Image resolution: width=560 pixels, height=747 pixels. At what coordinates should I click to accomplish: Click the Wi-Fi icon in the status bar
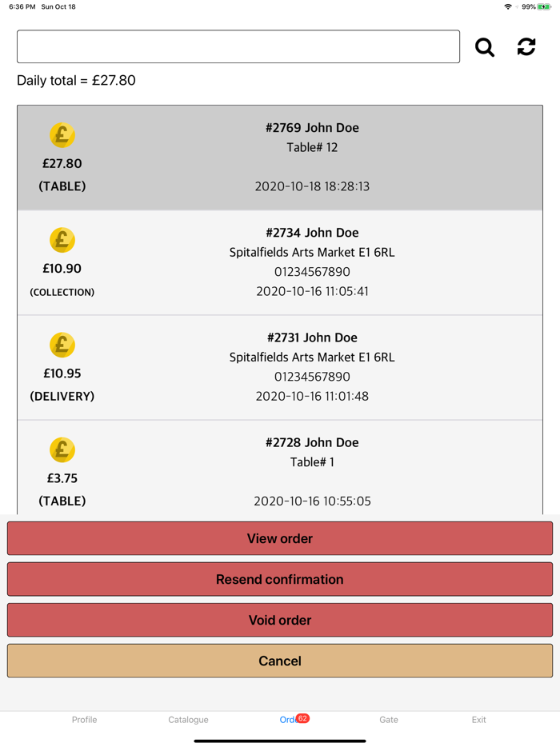coord(507,6)
